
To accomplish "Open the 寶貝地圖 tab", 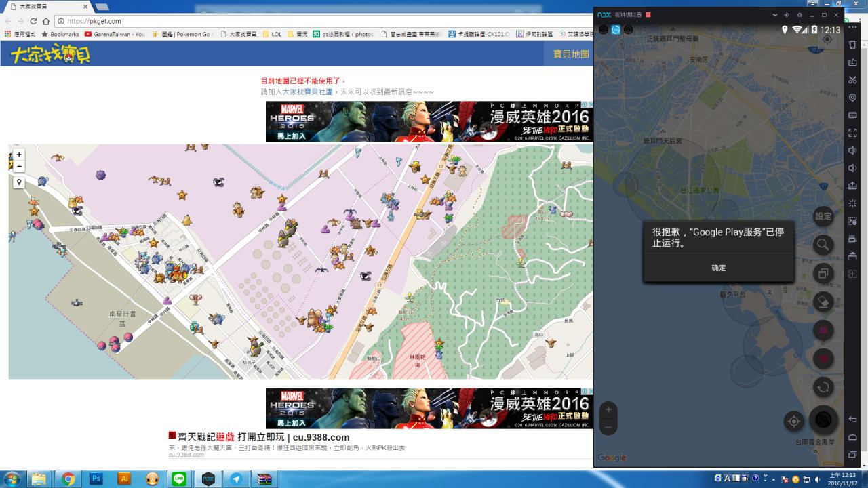I will pyautogui.click(x=571, y=54).
